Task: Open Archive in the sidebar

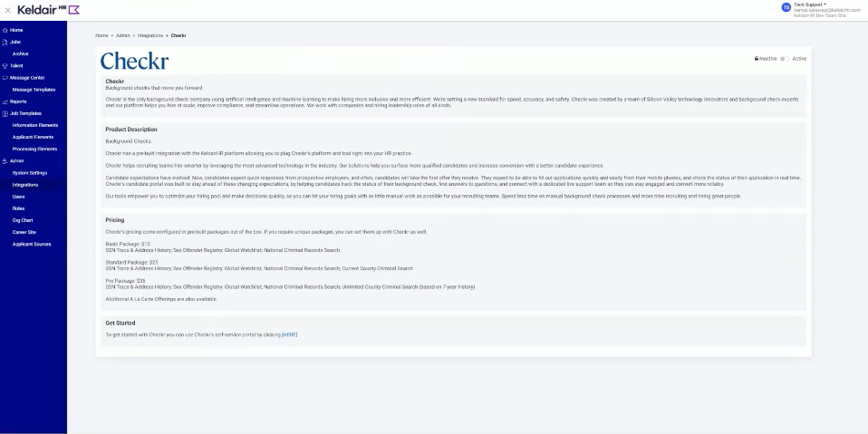Action: (x=21, y=54)
